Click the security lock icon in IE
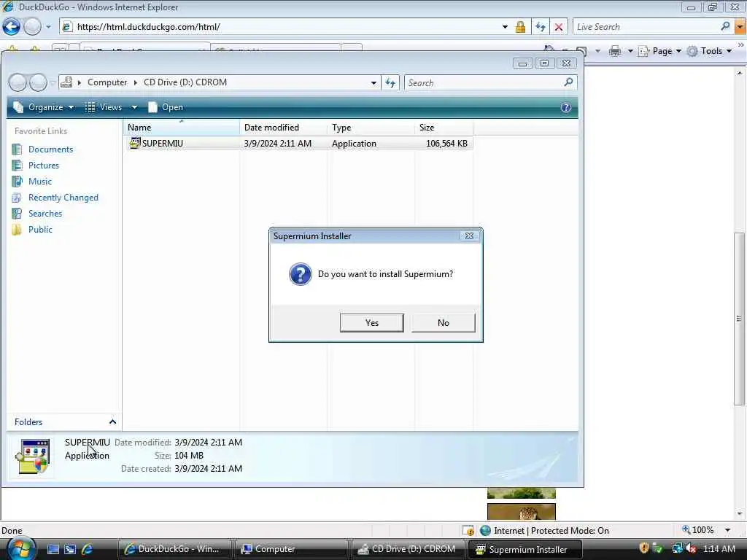Viewport: 747px width, 560px height. click(x=521, y=27)
